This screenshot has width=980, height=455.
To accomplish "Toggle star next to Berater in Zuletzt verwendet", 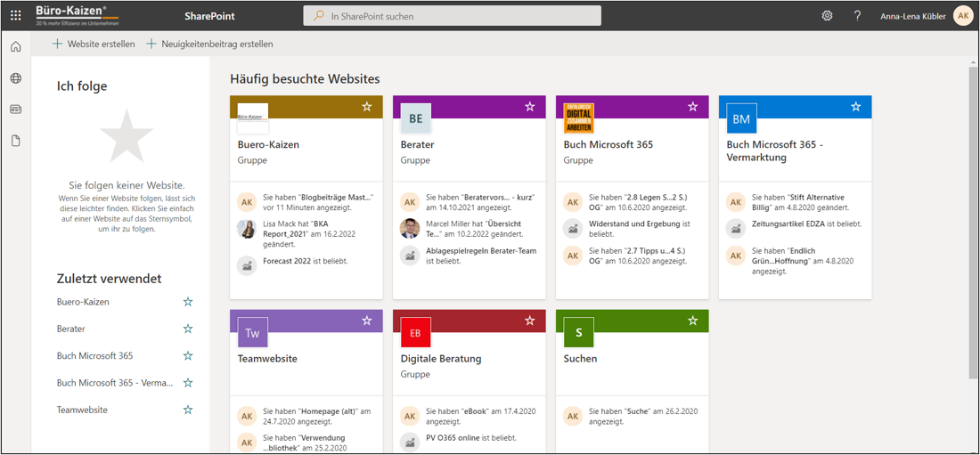I will (x=187, y=329).
